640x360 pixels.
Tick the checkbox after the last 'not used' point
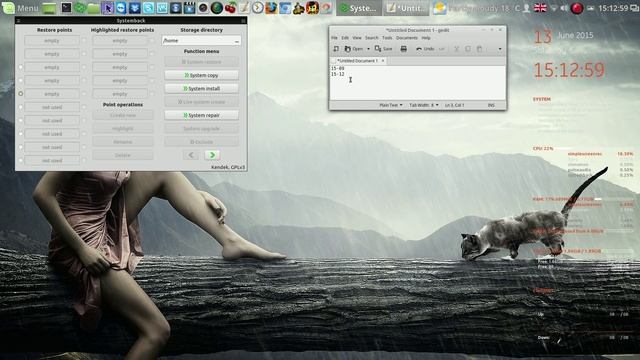pyautogui.click(x=84, y=160)
